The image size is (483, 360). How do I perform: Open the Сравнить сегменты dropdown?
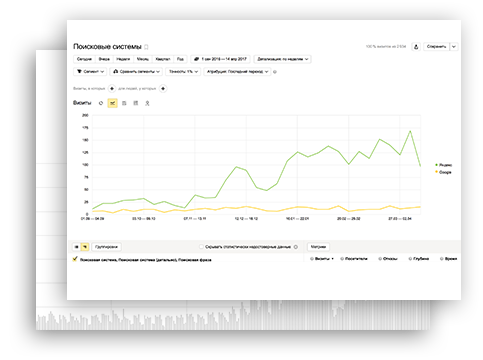pos(136,71)
